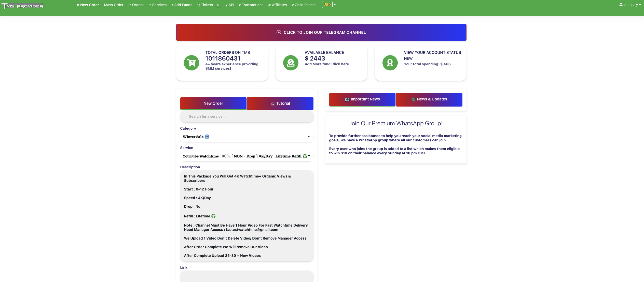The height and width of the screenshot is (282, 644).
Task: Click the Search for a service field
Action: click(x=246, y=116)
